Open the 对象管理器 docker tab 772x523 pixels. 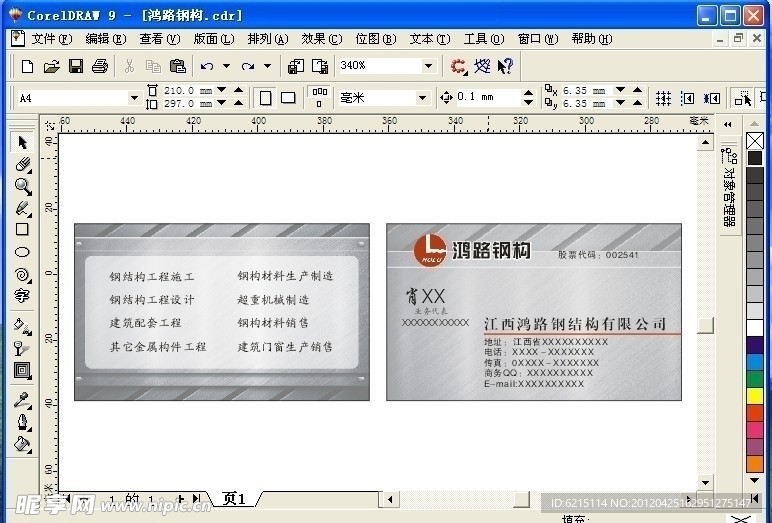coord(729,189)
